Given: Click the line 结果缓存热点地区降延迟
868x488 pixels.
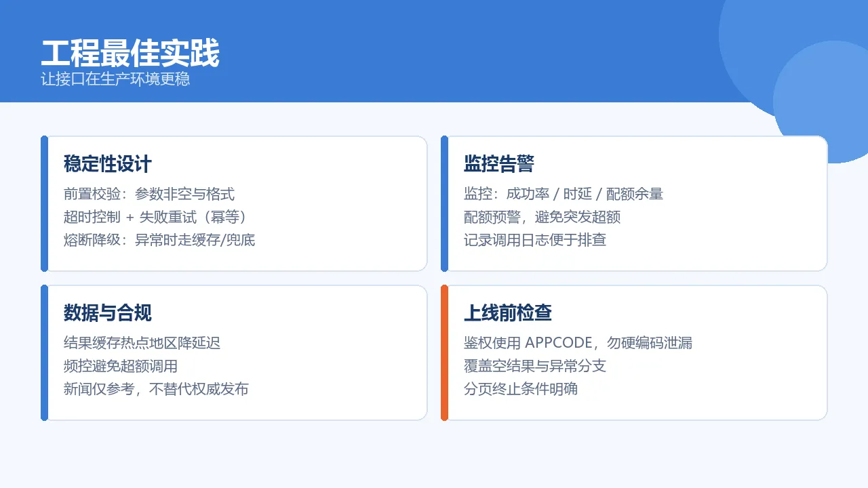Looking at the screenshot, I should click(x=142, y=344).
